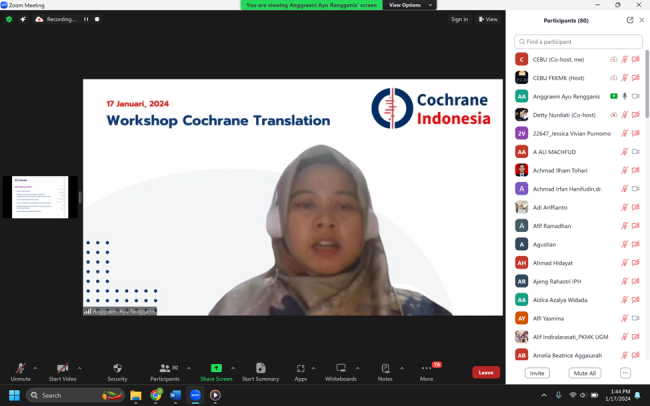Click the green Share Screen button

[216, 372]
